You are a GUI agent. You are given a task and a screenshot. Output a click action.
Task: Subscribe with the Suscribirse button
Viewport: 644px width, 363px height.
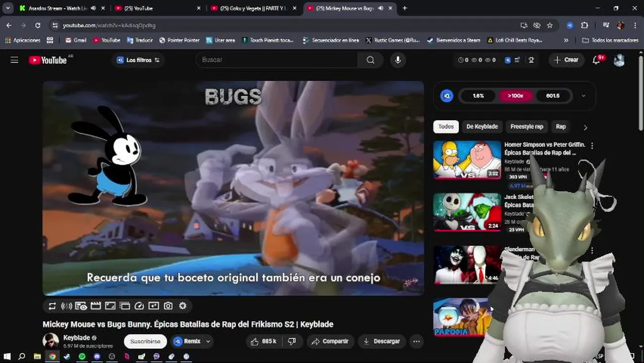(145, 341)
